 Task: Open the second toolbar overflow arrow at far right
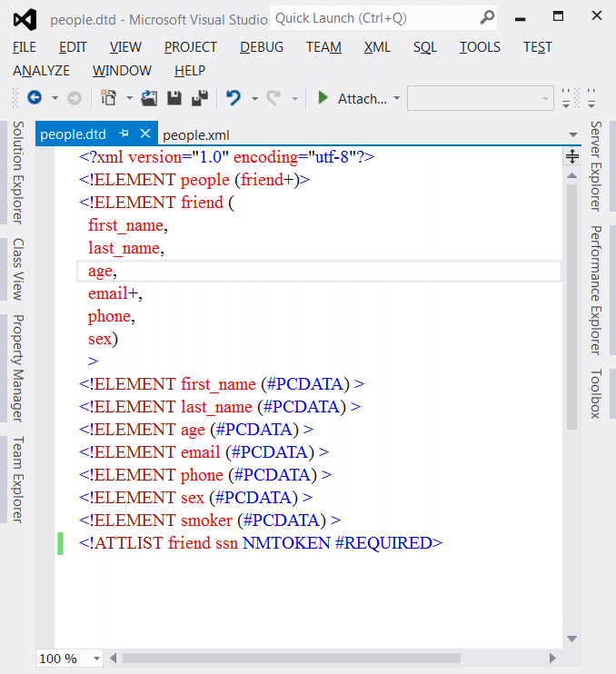pyautogui.click(x=591, y=98)
